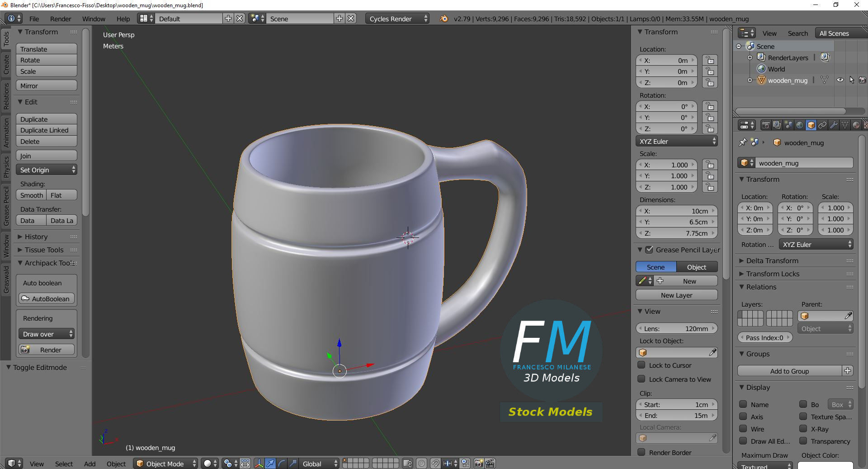Open the Object properties cube tab
Viewport: 868px width, 469px height.
click(811, 125)
